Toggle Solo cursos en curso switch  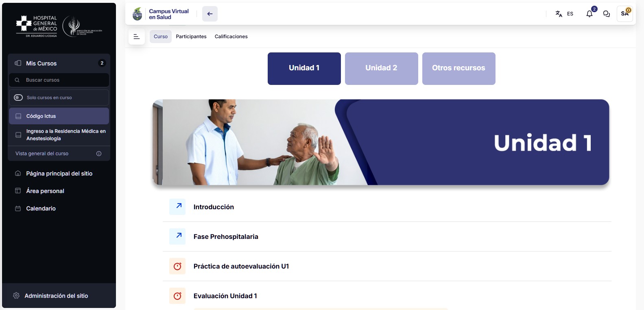[18, 98]
